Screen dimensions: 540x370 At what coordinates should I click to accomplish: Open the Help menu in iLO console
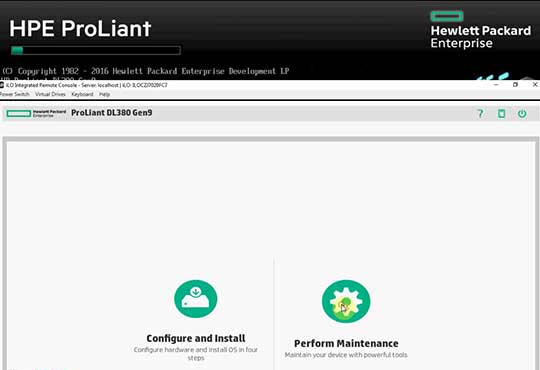point(104,94)
